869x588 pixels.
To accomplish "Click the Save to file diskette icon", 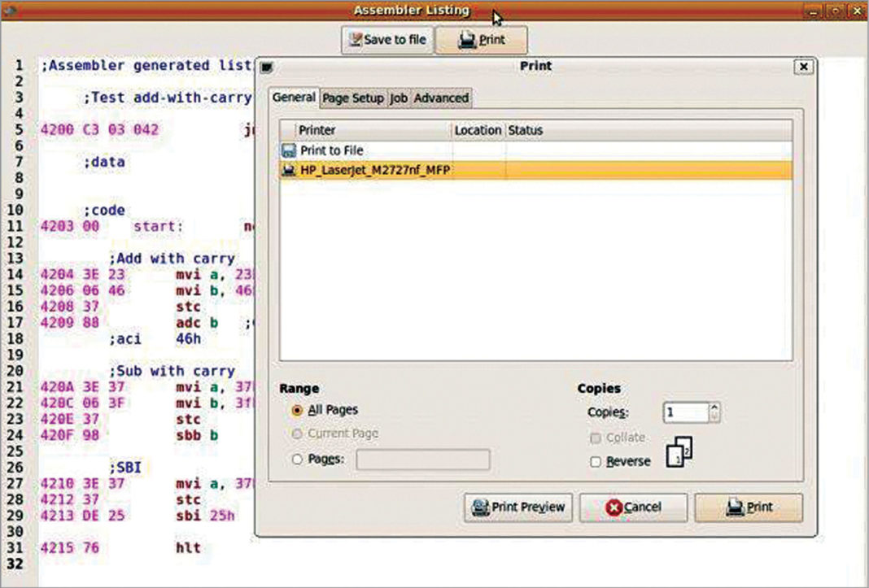I will coord(356,38).
